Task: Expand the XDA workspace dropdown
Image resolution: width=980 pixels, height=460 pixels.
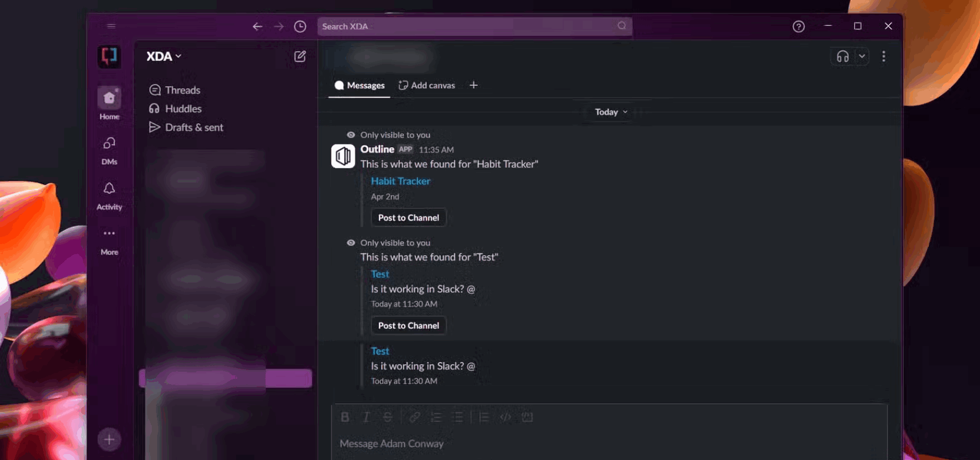Action: pyautogui.click(x=164, y=56)
